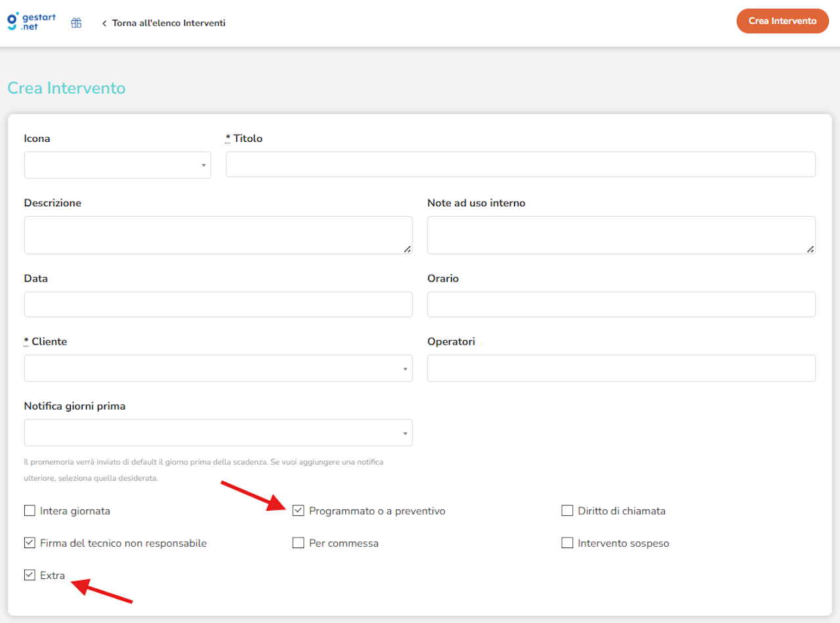This screenshot has width=840, height=623.
Task: Go back via Torna all'elenco Interventi
Action: coord(163,23)
